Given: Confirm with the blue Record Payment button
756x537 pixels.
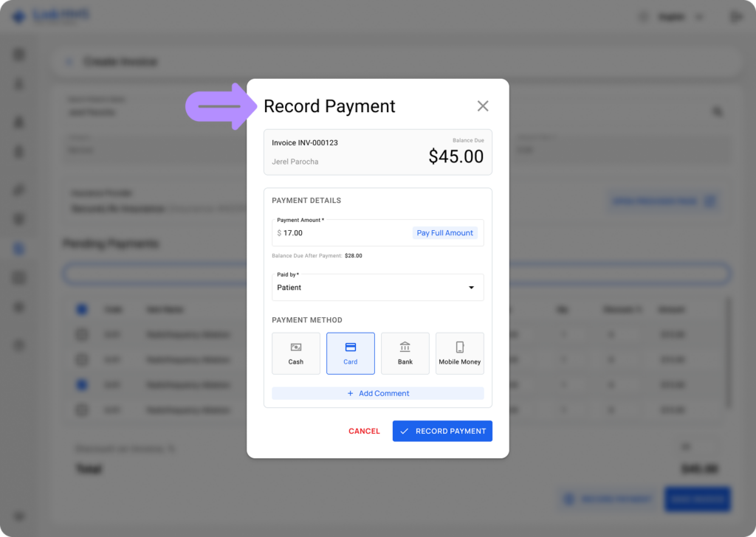Looking at the screenshot, I should [x=442, y=431].
